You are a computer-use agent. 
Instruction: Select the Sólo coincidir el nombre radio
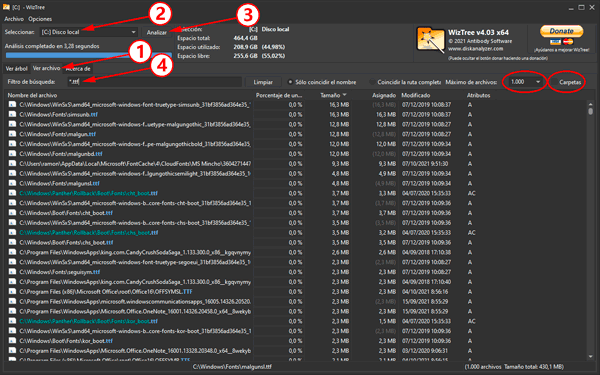pyautogui.click(x=290, y=82)
